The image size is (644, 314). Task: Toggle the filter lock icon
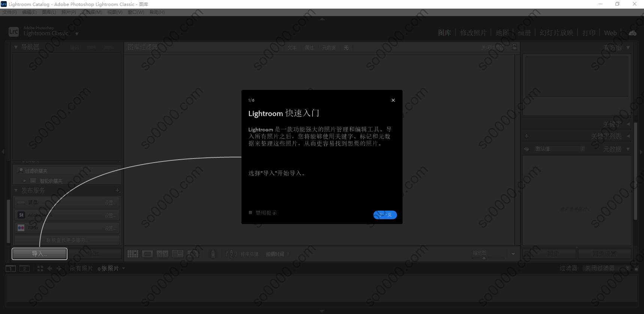(514, 47)
